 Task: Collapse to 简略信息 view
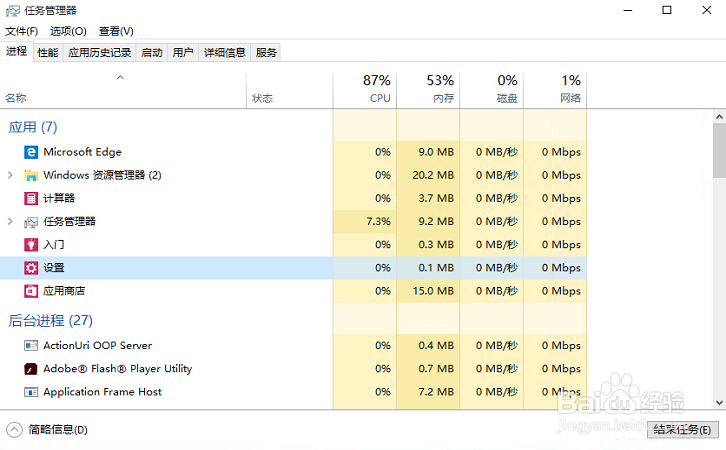coord(47,430)
